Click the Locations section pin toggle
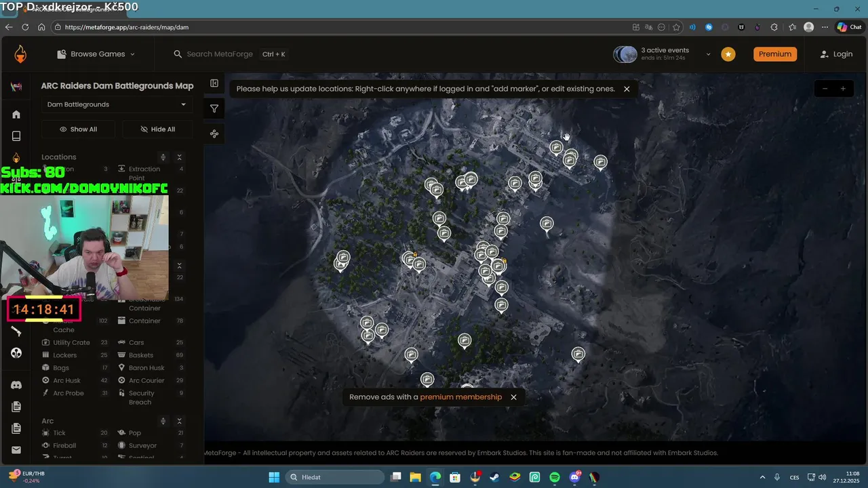This screenshot has width=868, height=488. coord(163,157)
